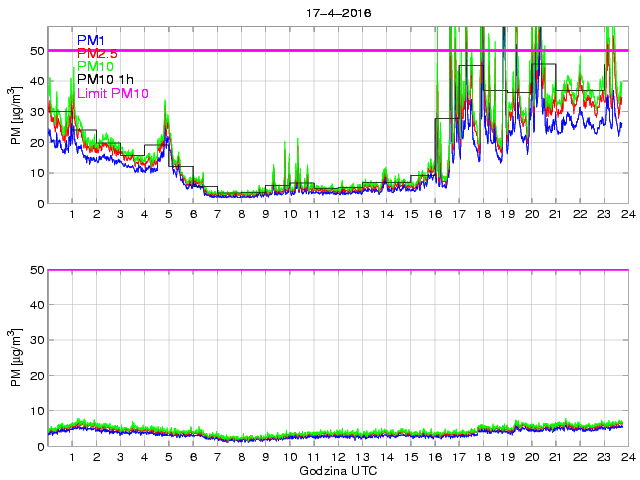Viewport: 640px width, 480px height.
Task: Select the black PM10 1h legend entry
Action: click(x=105, y=80)
